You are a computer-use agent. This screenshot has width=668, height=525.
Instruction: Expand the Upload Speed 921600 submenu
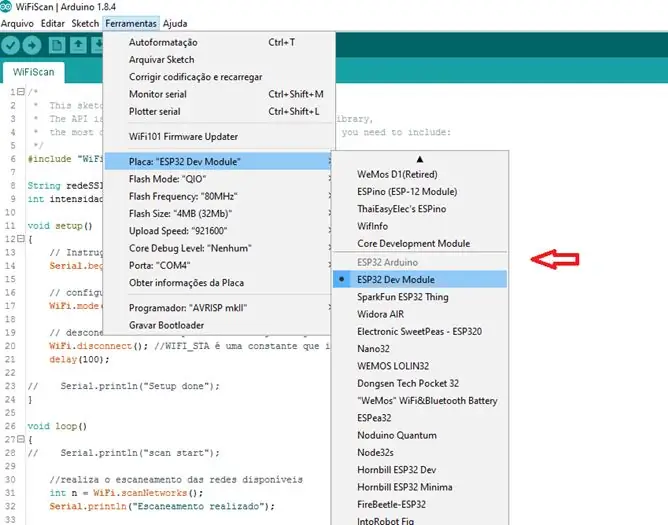tap(218, 231)
